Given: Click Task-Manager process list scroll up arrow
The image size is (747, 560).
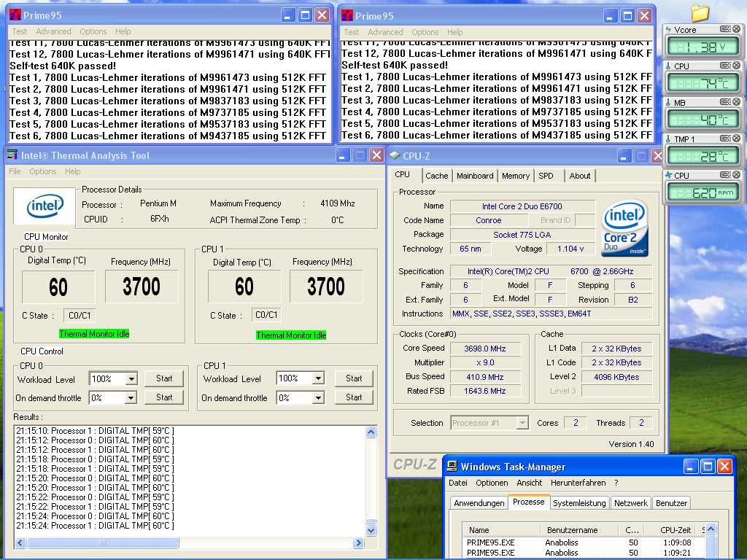Looking at the screenshot, I should coord(711,529).
